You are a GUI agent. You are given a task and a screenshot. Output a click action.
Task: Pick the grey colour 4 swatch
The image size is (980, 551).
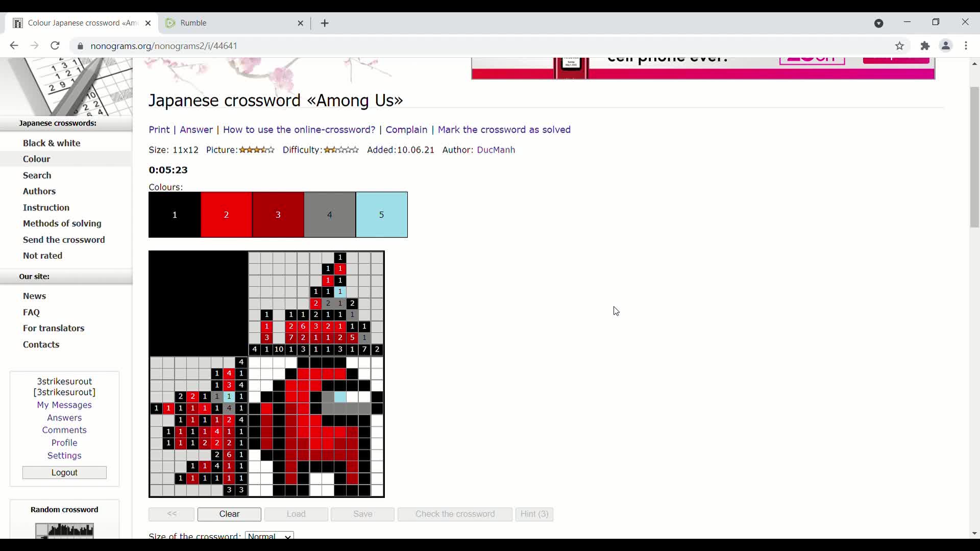click(330, 215)
